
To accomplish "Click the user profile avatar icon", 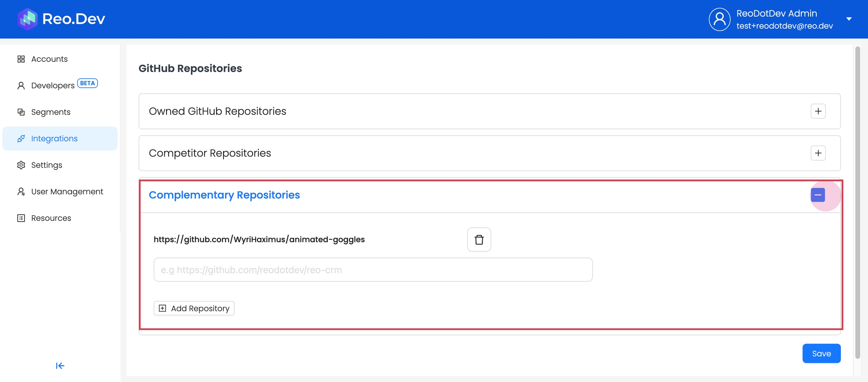I will (x=719, y=19).
